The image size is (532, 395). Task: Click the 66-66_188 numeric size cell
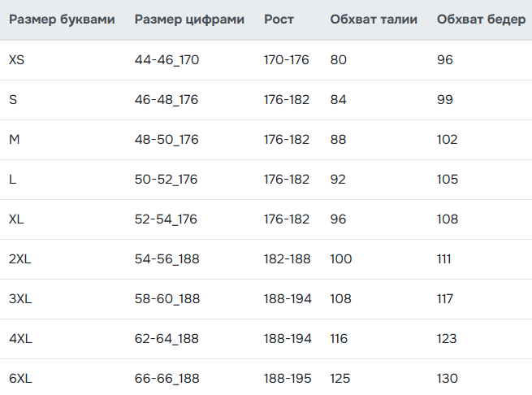pyautogui.click(x=167, y=379)
